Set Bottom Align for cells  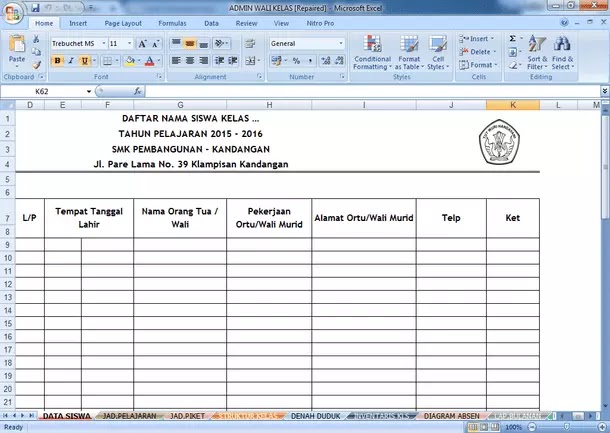pos(203,43)
